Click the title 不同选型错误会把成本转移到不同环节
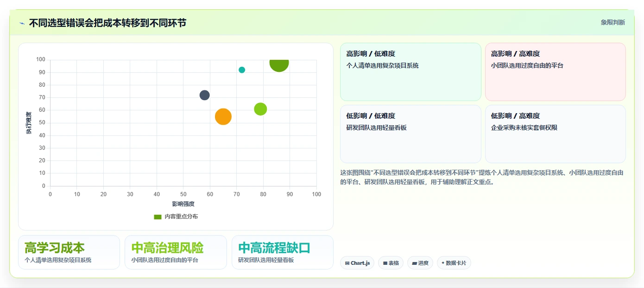Image resolution: width=644 pixels, height=288 pixels. (107, 23)
